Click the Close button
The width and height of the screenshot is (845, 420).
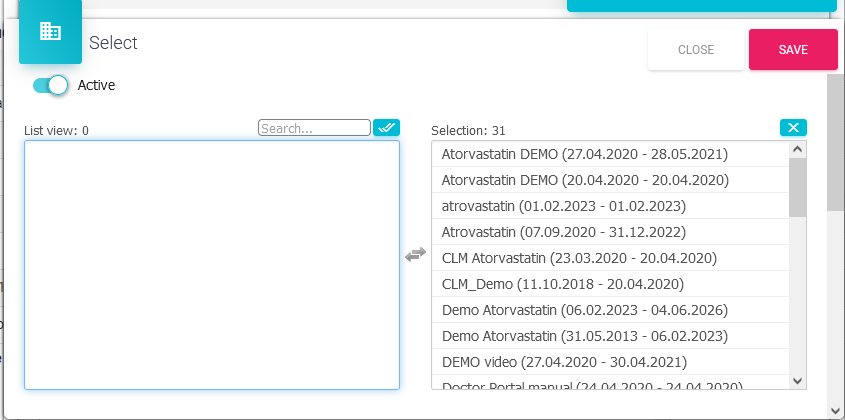click(x=695, y=50)
